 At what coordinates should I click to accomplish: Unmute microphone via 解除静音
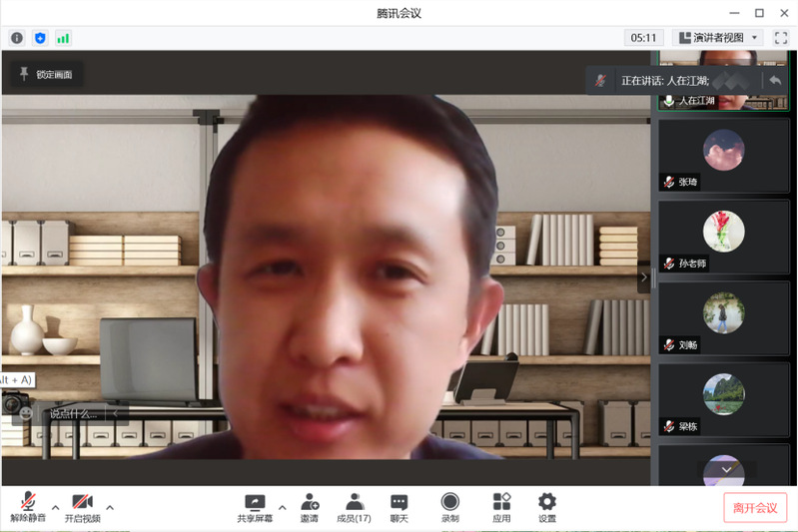[28, 507]
